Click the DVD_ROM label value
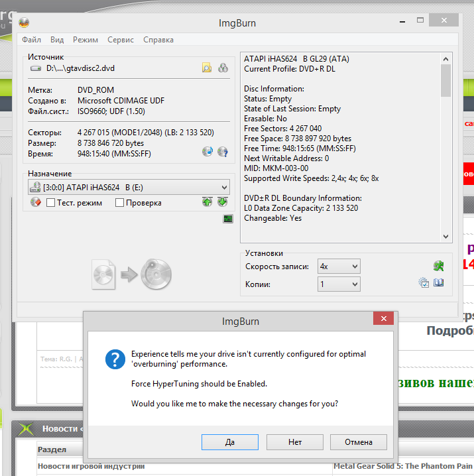This screenshot has width=474, height=476. click(95, 90)
